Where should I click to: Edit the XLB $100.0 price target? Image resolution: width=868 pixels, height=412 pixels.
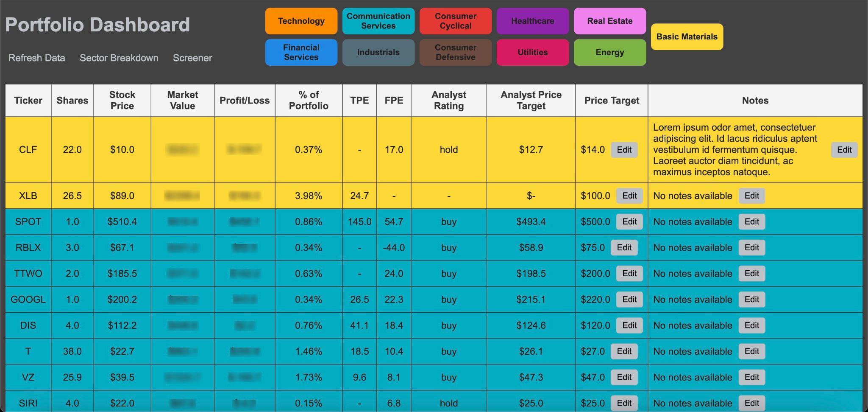[x=629, y=196]
